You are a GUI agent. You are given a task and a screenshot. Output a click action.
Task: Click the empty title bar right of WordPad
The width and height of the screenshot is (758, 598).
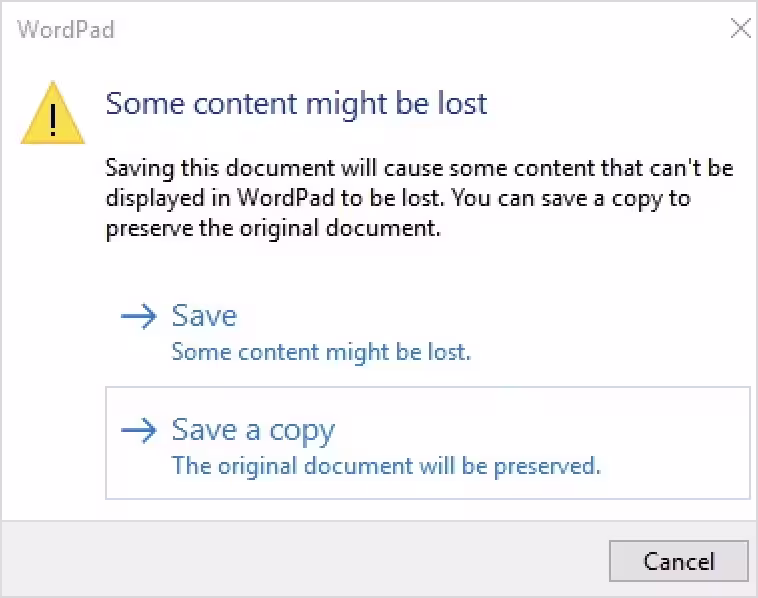[x=400, y=29]
